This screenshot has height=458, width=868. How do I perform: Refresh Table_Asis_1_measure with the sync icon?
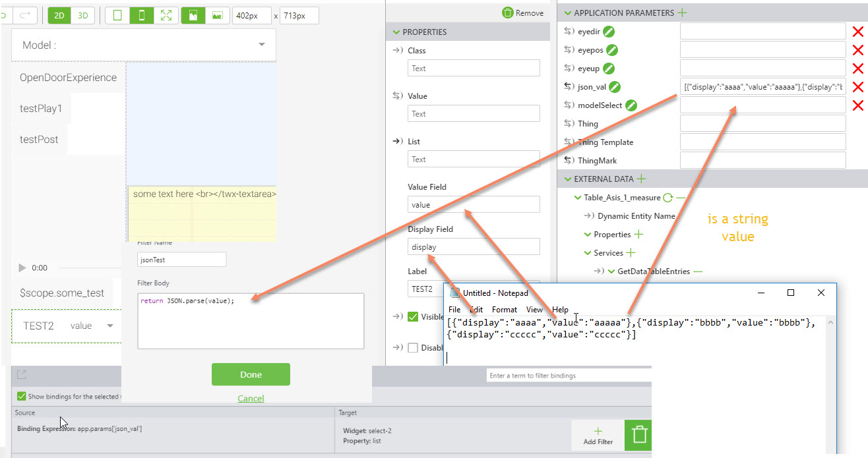[x=666, y=197]
